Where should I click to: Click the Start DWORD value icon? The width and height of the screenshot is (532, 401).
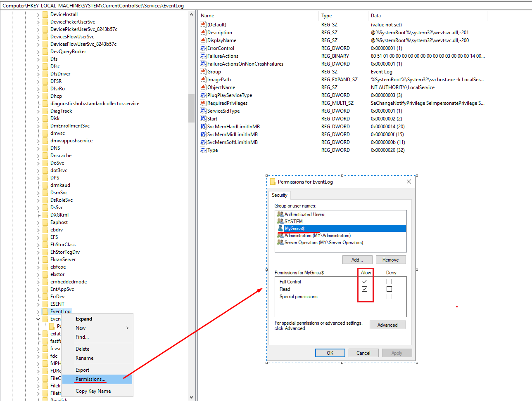coord(203,119)
